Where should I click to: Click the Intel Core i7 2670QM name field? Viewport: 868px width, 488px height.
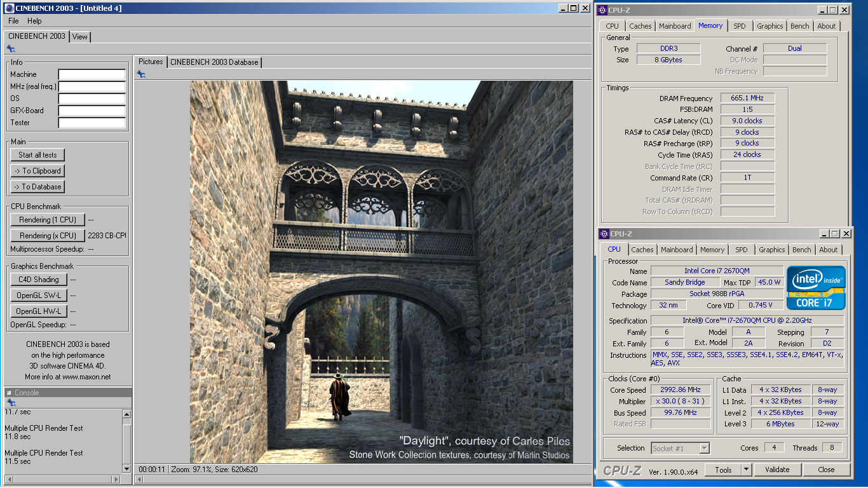(717, 271)
